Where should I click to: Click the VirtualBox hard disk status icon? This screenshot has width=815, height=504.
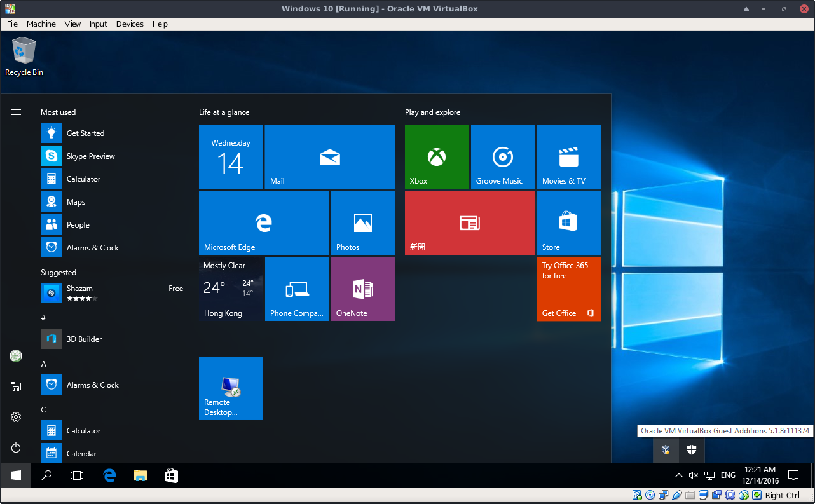(637, 495)
